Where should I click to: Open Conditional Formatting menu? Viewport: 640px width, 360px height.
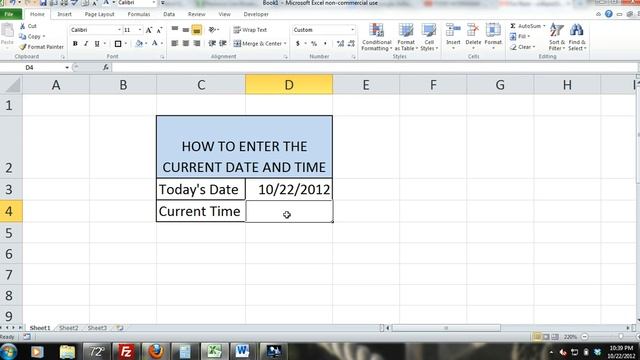(376, 37)
